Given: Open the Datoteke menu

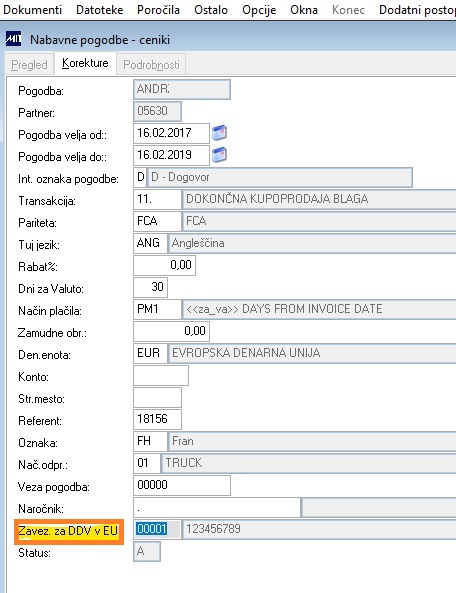Looking at the screenshot, I should coord(100,10).
